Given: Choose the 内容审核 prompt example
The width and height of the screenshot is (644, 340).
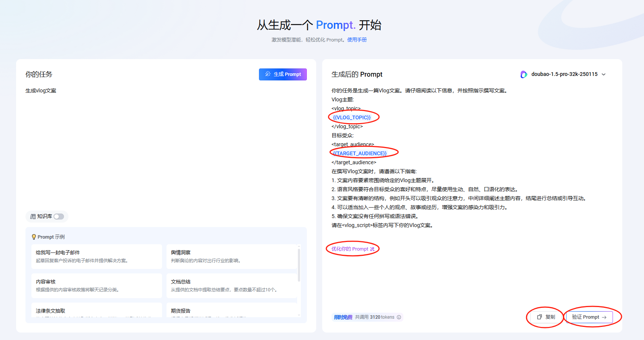Looking at the screenshot, I should click(97, 285).
